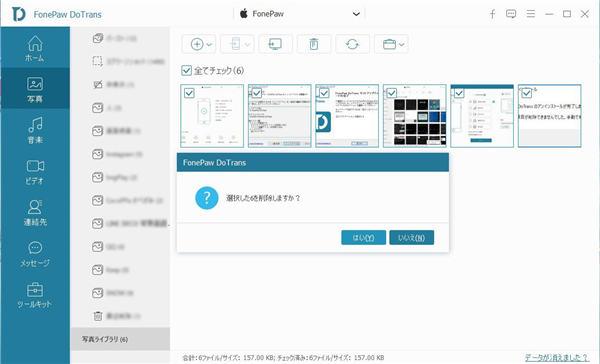Screen dimensions: 600x364
Task: Open the hamburger menu in title bar
Action: coord(530,14)
